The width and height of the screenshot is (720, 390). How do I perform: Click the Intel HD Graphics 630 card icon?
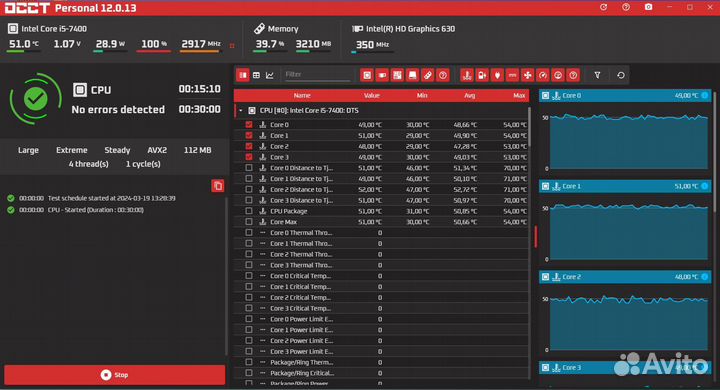coord(357,28)
